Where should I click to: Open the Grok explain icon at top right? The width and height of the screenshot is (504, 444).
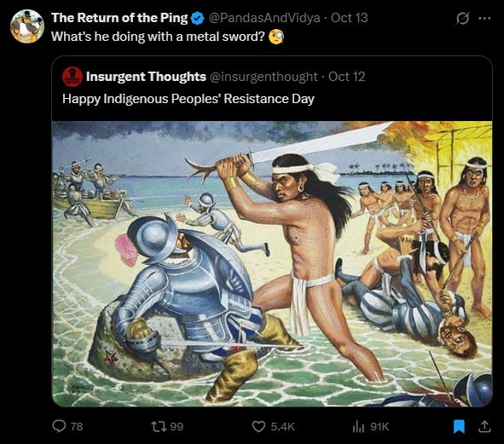click(462, 18)
